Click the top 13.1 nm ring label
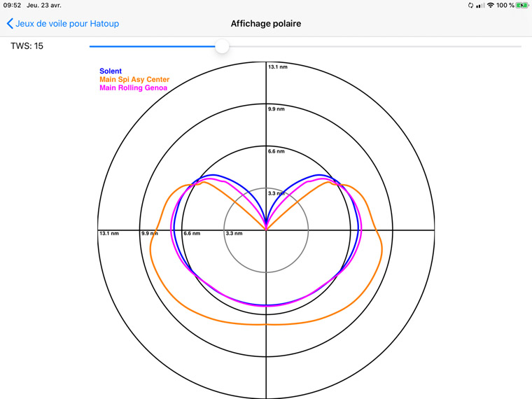Screen dimensions: 532x399 click(278, 67)
